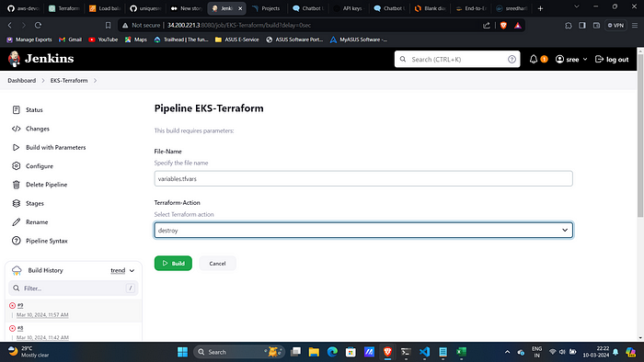This screenshot has height=362, width=644.
Task: Open the Windows Start menu
Action: (182, 352)
